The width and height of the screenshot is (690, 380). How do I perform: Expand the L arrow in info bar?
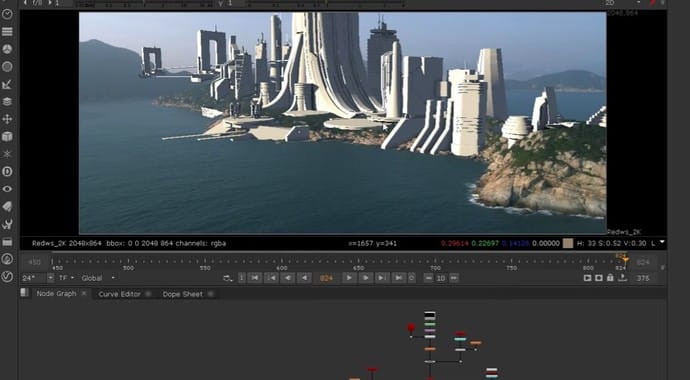(662, 242)
